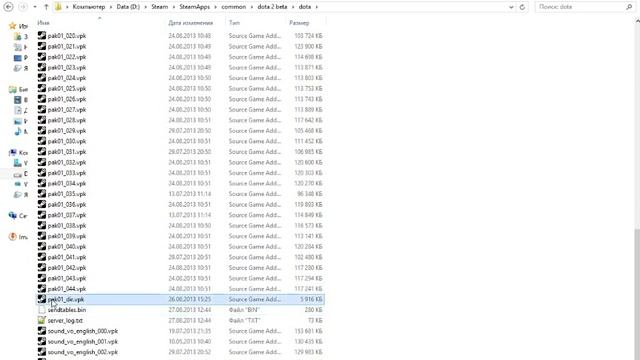This screenshot has width=640, height=360.
Task: Select the pak01_029.vpk file
Action: pyautogui.click(x=67, y=131)
